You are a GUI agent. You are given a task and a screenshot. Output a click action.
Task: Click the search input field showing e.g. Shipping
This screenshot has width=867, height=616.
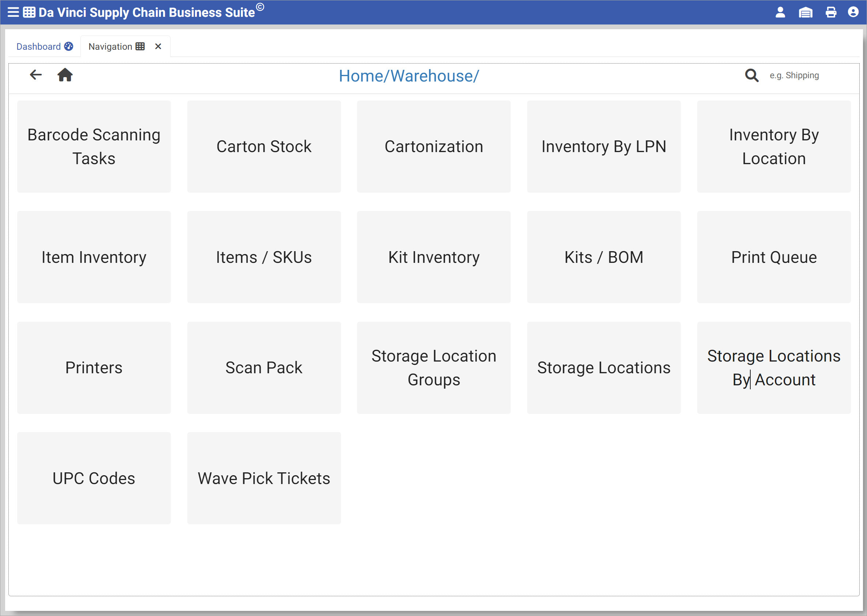(x=794, y=75)
